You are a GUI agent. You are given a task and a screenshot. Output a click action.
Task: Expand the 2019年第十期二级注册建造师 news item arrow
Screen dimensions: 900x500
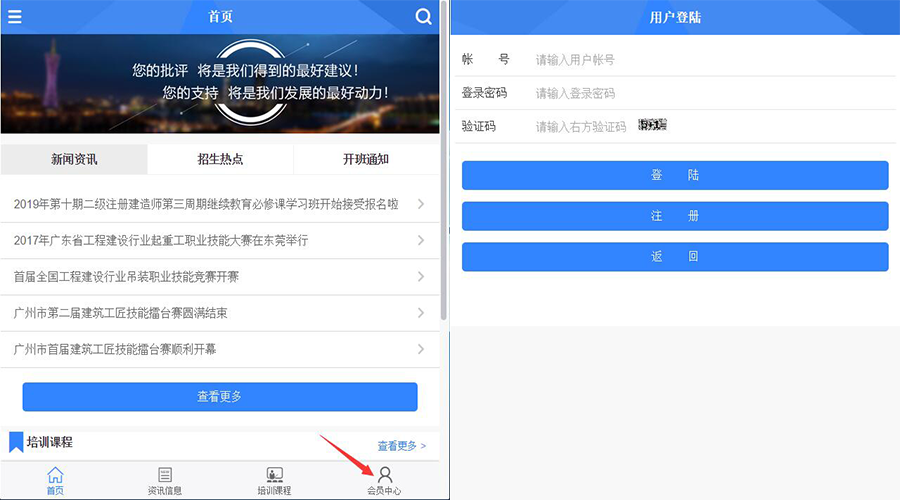[421, 204]
